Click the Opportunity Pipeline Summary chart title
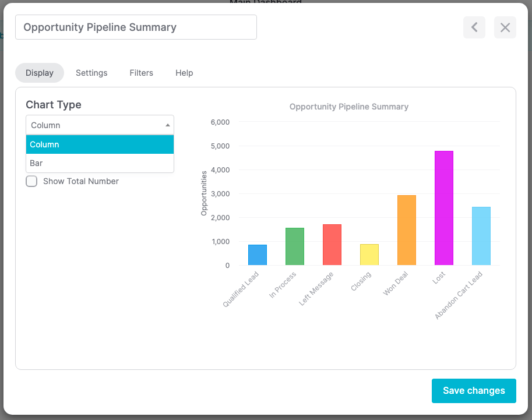 348,107
